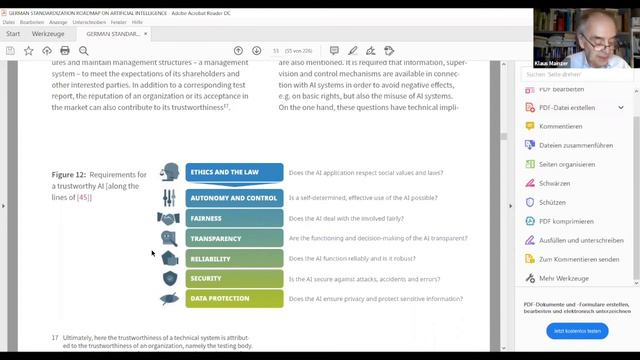Click the AUTONOMY AND CONTROL bar
Image resolution: width=640 pixels, height=360 pixels.
(234, 198)
